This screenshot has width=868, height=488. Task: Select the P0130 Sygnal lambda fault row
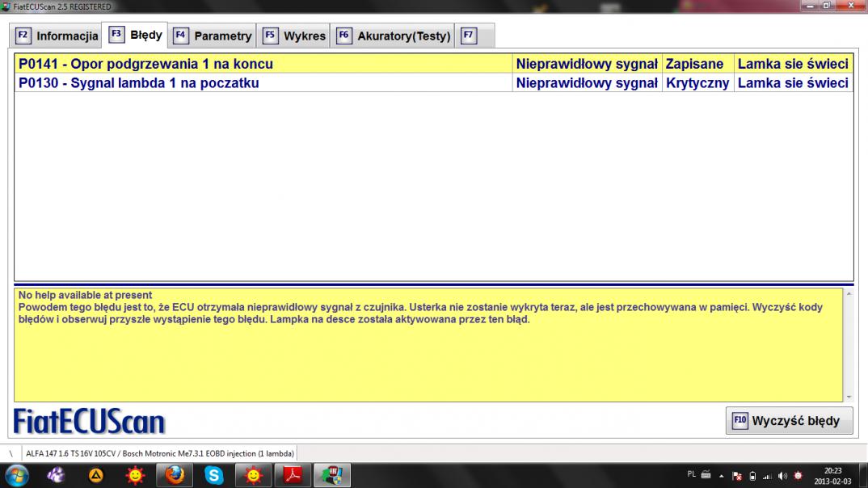(x=433, y=83)
